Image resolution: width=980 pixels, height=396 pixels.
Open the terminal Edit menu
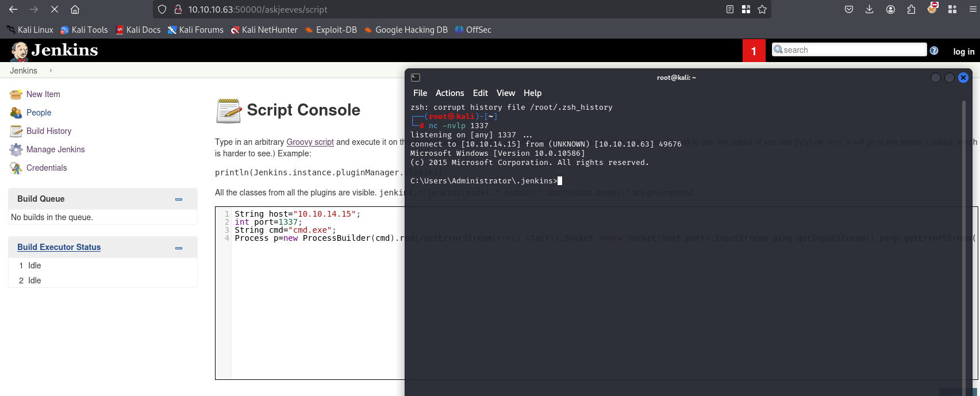coord(481,93)
